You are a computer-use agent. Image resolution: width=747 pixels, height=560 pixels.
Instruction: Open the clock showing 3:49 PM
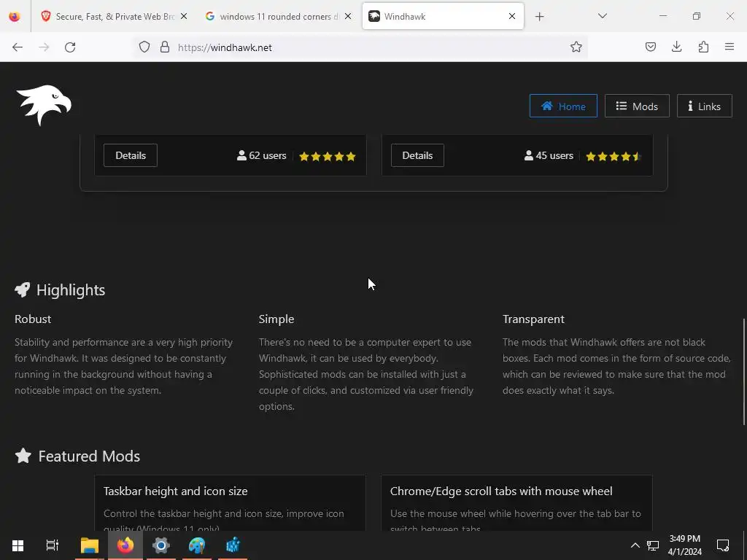(x=684, y=545)
